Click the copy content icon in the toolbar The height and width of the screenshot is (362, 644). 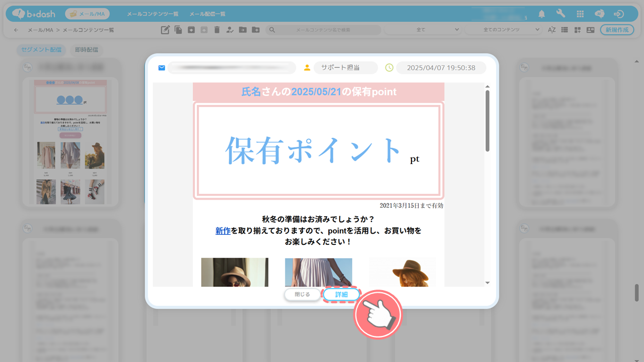click(x=178, y=30)
